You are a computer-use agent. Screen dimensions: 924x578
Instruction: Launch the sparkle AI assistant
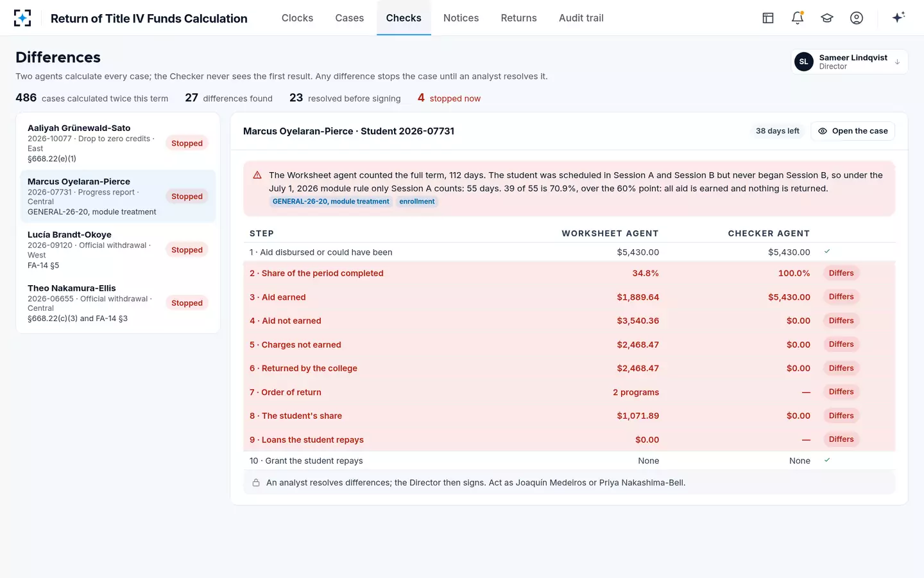click(898, 17)
